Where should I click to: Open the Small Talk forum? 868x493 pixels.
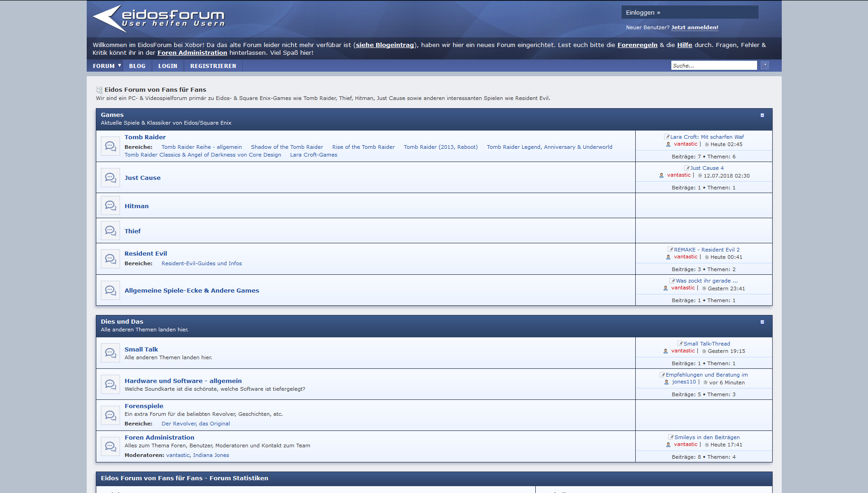[x=141, y=349]
